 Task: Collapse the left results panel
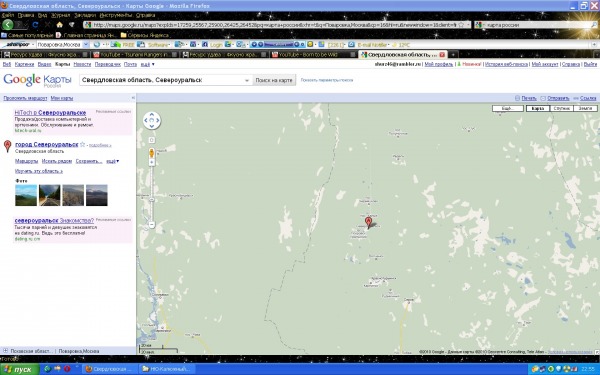click(133, 98)
